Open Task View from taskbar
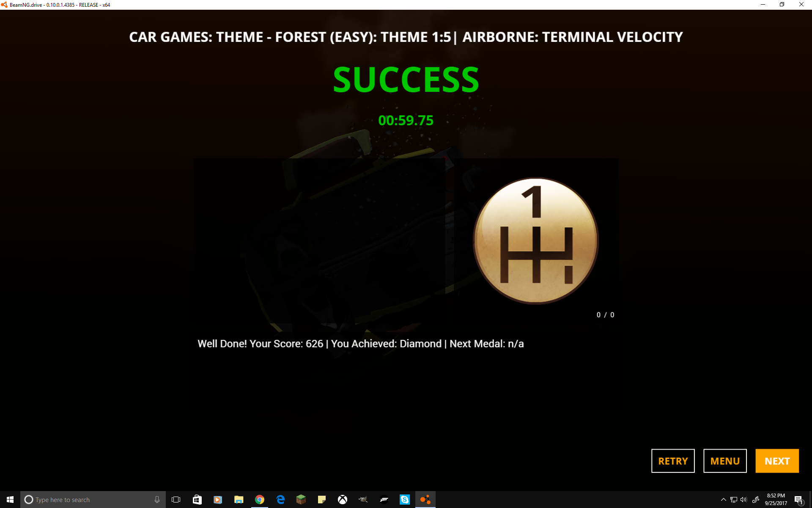This screenshot has width=812, height=508. (x=176, y=500)
